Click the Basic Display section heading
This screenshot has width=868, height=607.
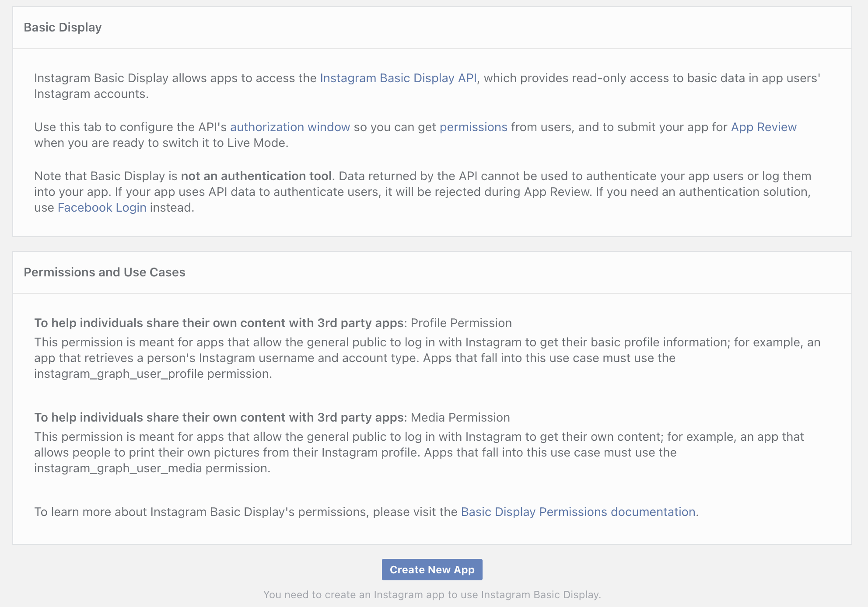click(63, 27)
